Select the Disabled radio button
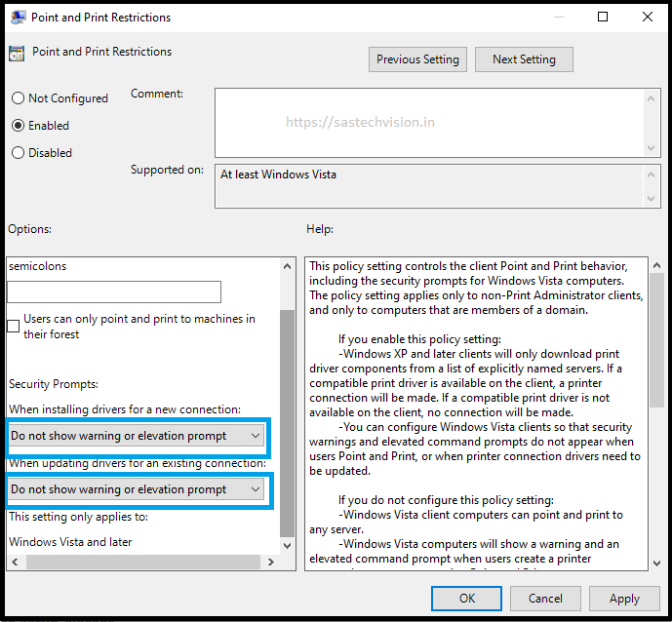This screenshot has width=672, height=622. 18,153
